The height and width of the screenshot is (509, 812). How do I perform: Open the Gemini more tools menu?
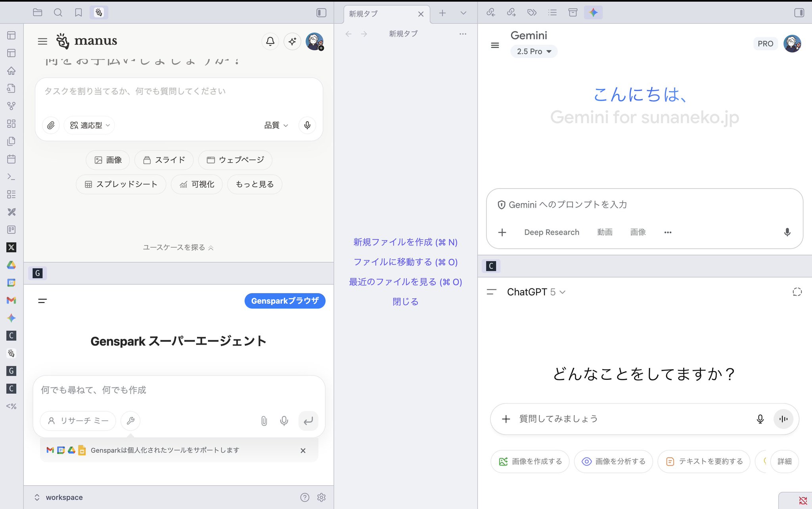pos(668,233)
